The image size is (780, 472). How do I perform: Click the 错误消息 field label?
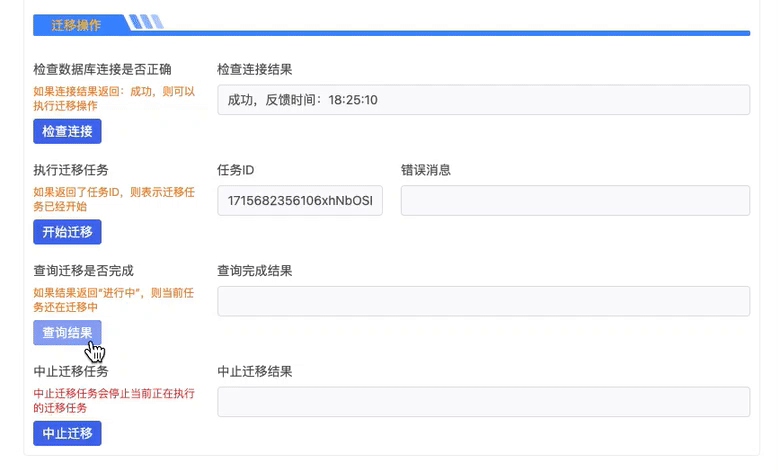[425, 170]
